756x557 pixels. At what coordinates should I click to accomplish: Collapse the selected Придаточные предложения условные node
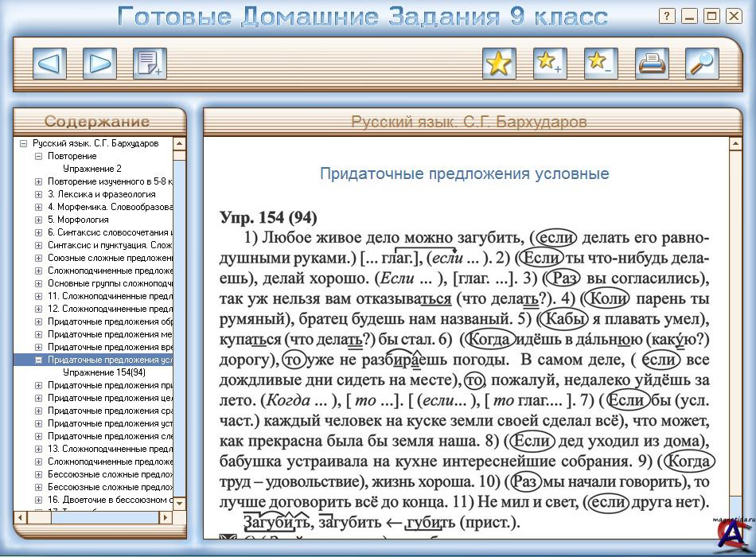point(38,360)
